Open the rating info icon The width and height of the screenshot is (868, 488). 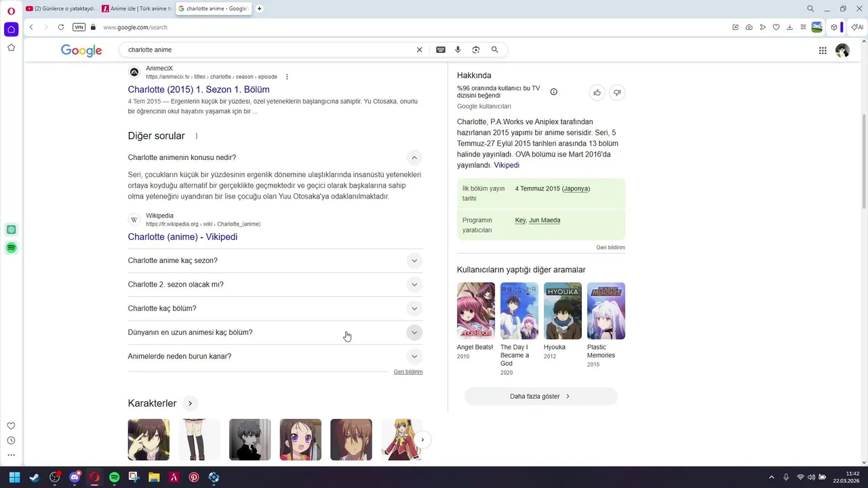(x=553, y=91)
